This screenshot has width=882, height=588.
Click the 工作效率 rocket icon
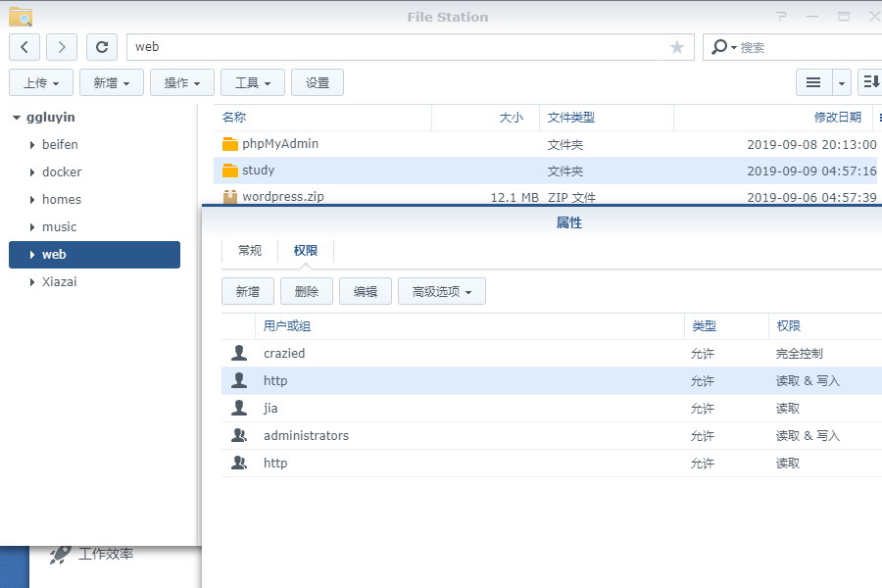[57, 554]
